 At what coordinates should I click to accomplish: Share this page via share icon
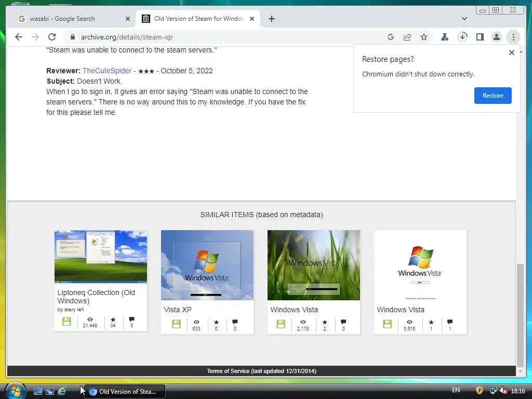407,37
